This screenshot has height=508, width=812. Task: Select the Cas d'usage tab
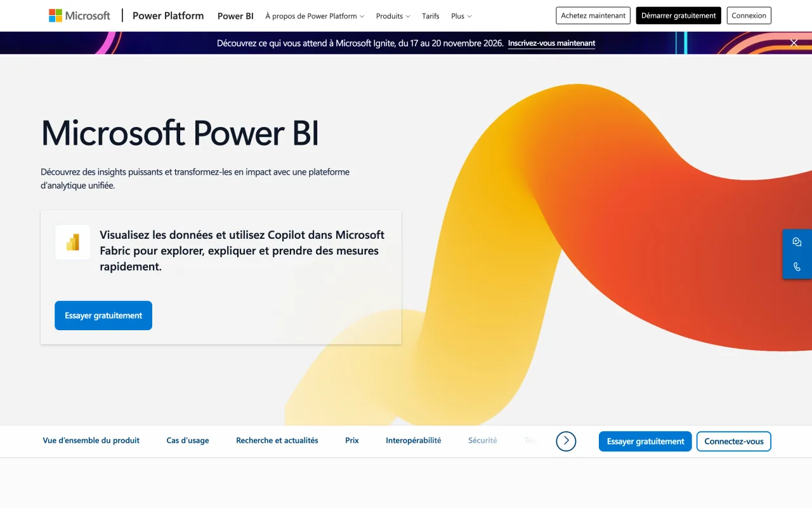click(188, 440)
